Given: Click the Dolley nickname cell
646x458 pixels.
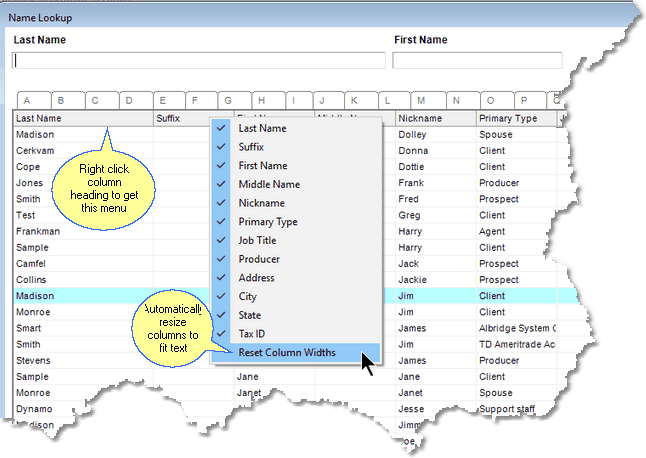Looking at the screenshot, I should 435,135.
